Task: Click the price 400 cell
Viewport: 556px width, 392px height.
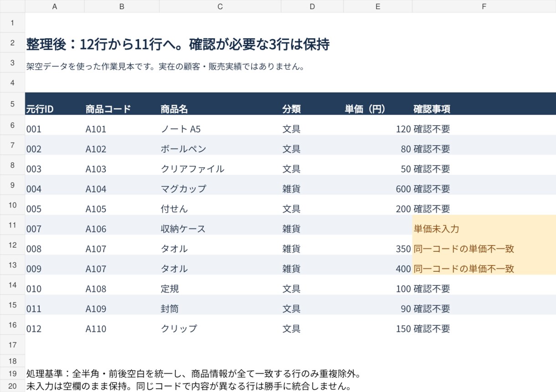Action: click(378, 265)
